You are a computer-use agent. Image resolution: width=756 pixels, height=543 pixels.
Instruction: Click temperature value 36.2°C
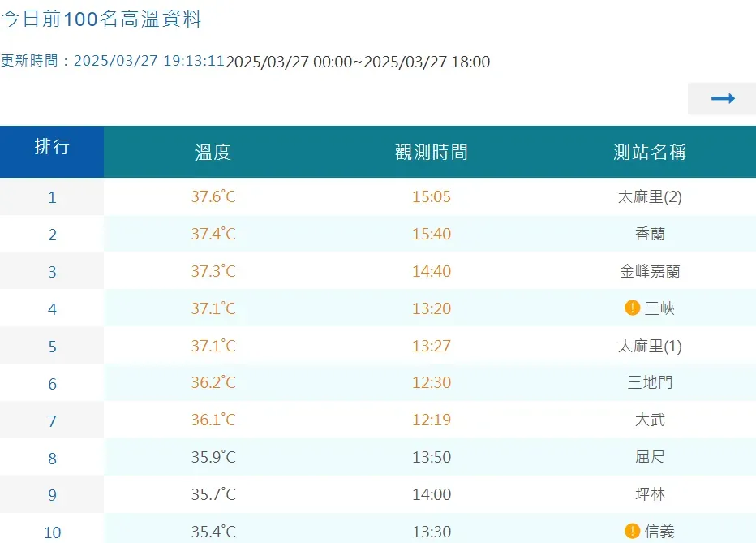click(213, 382)
